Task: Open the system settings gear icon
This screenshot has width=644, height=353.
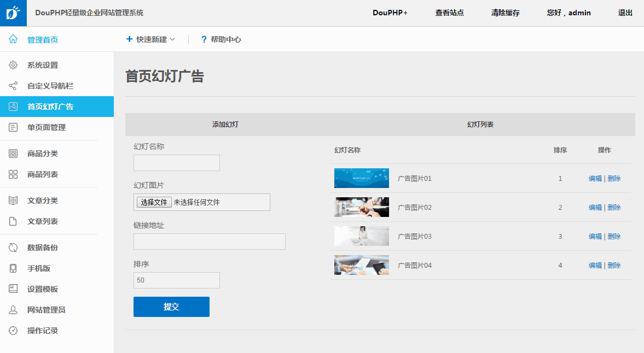Action: (x=13, y=65)
